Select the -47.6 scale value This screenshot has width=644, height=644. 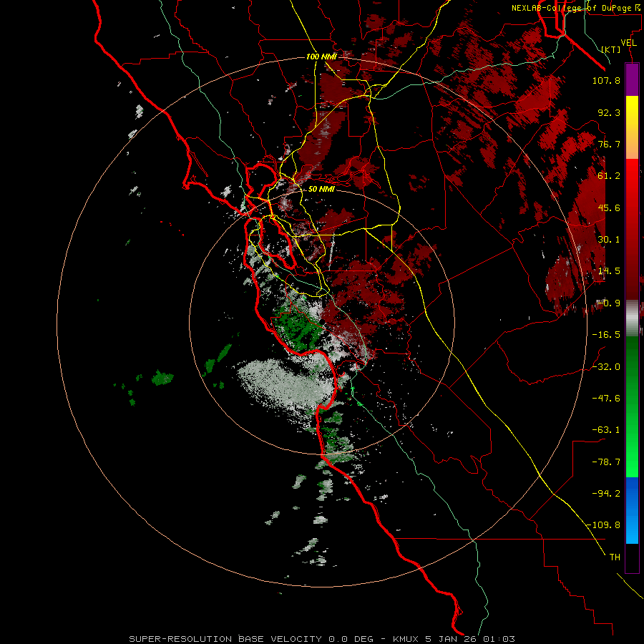(606, 399)
